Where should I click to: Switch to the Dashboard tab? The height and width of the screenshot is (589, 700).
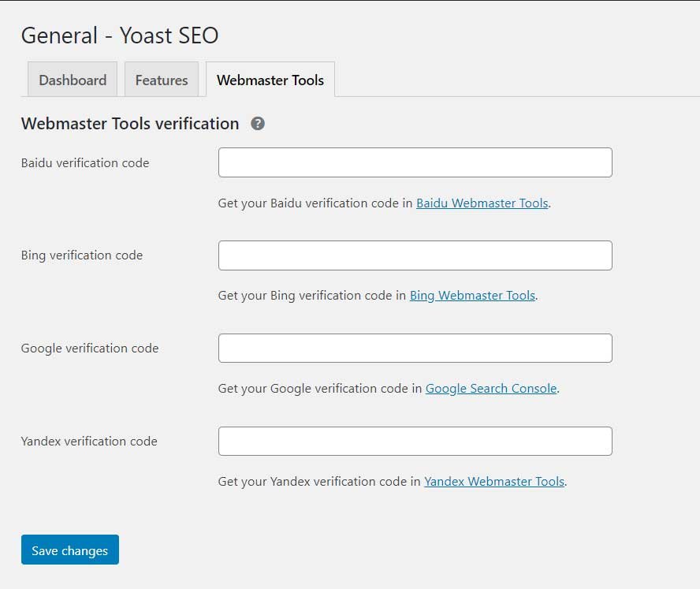(73, 80)
